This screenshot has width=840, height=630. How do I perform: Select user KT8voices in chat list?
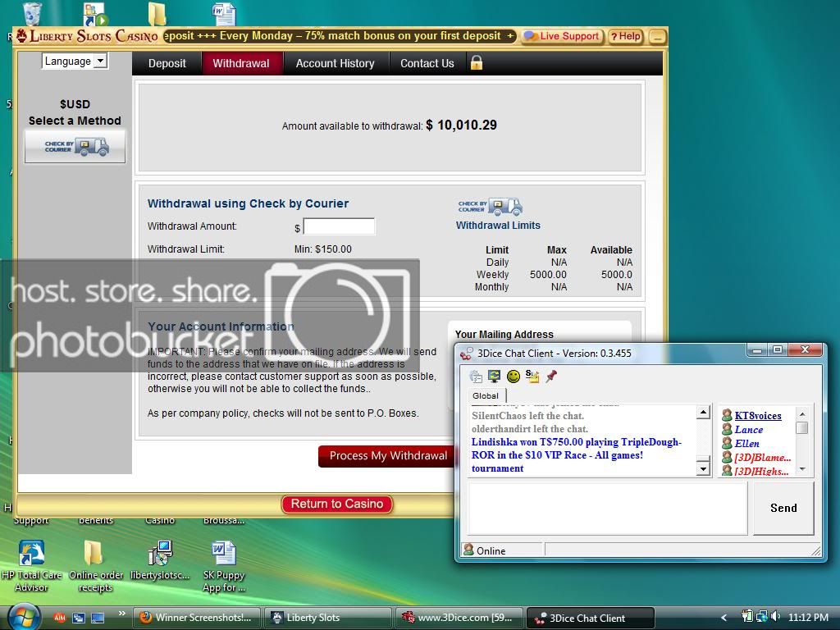pos(757,416)
